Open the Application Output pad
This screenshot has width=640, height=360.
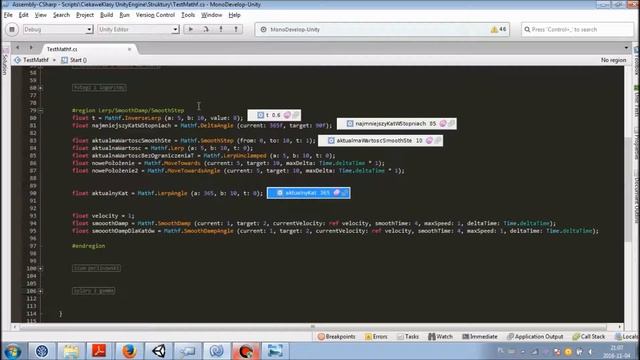tap(535, 337)
